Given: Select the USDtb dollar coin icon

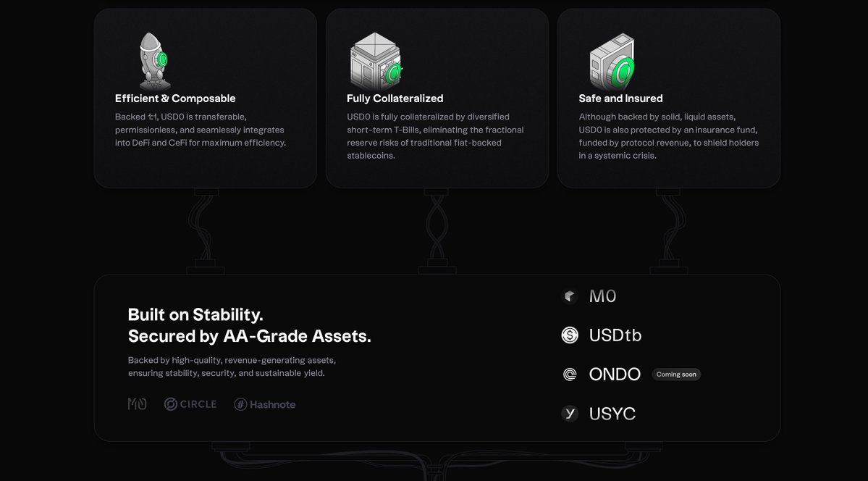Looking at the screenshot, I should click(570, 335).
